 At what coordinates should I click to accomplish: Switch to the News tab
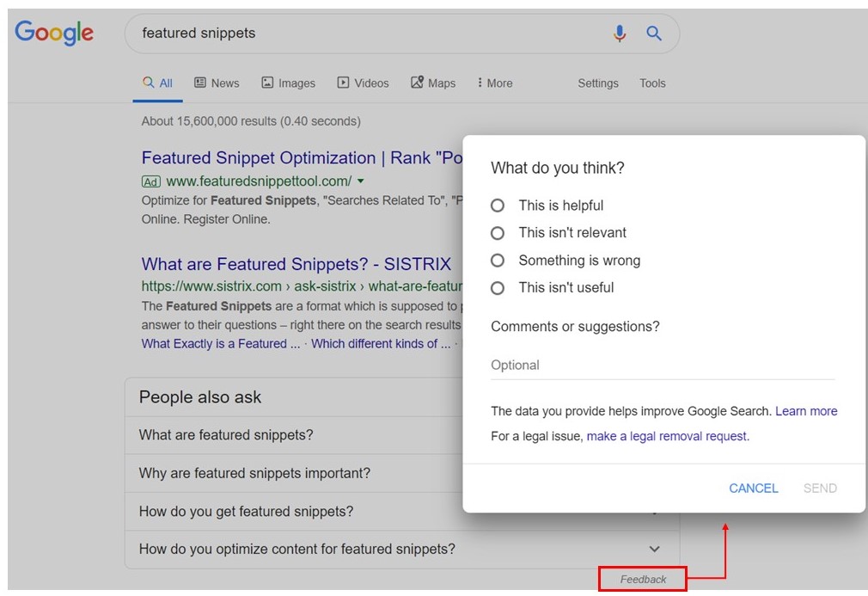[x=217, y=83]
